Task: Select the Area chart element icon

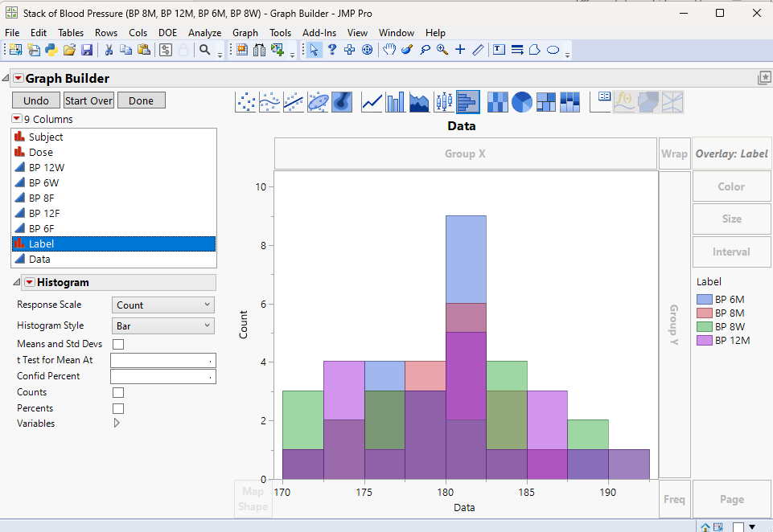Action: (420, 102)
